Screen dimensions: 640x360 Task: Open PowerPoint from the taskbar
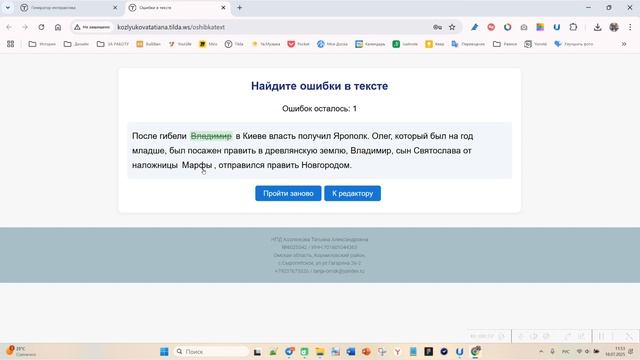366,351
